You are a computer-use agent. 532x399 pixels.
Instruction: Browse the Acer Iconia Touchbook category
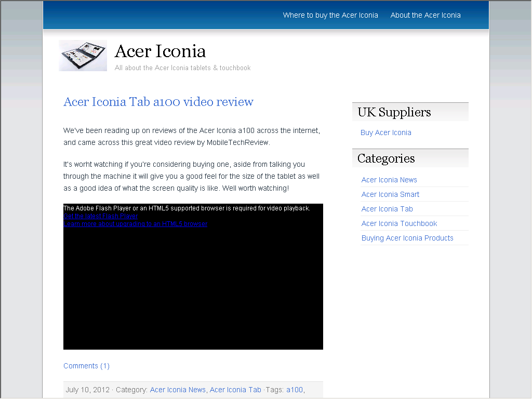click(x=399, y=223)
